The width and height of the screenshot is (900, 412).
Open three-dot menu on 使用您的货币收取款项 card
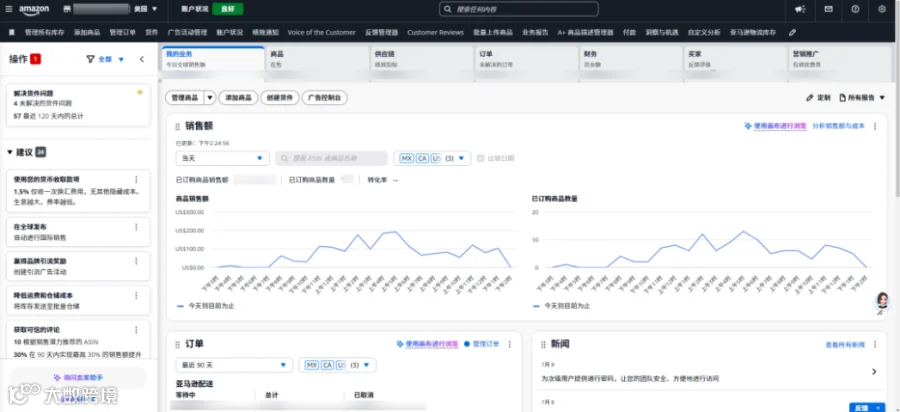pyautogui.click(x=136, y=179)
